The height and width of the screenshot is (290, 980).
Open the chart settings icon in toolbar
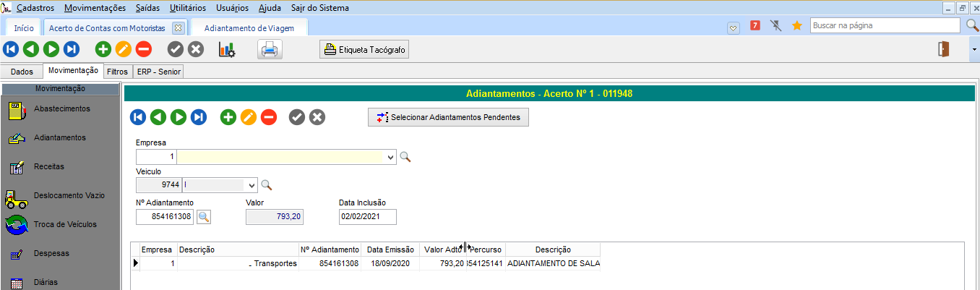(x=227, y=49)
